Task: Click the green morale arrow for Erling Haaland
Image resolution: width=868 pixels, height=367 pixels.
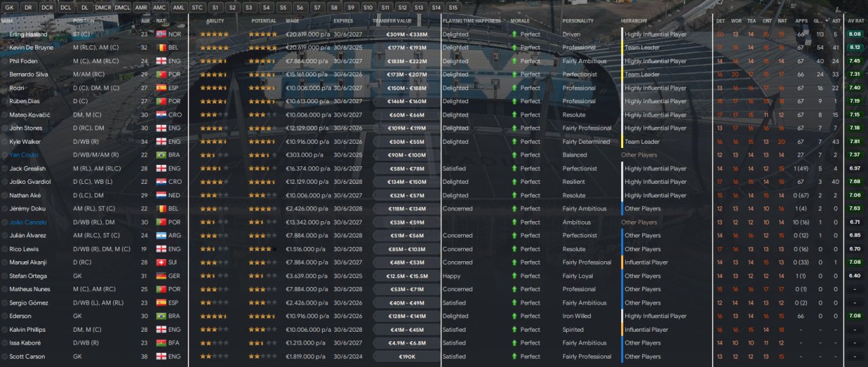Action: [515, 34]
